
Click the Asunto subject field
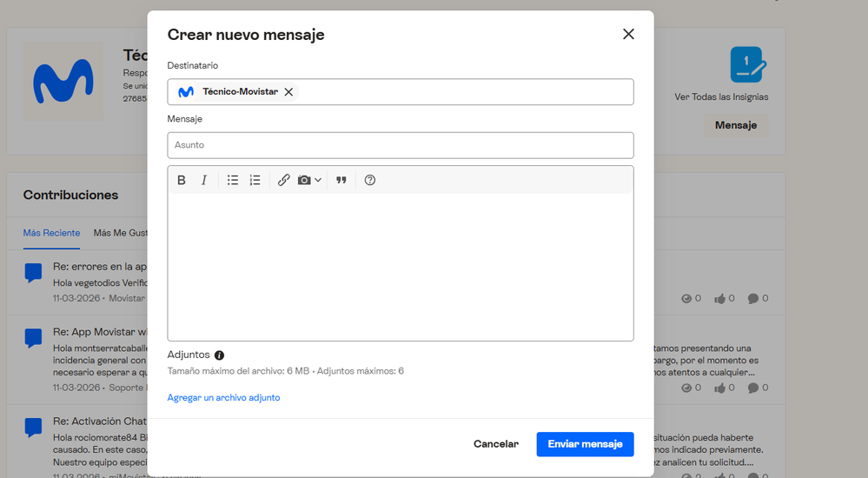400,145
